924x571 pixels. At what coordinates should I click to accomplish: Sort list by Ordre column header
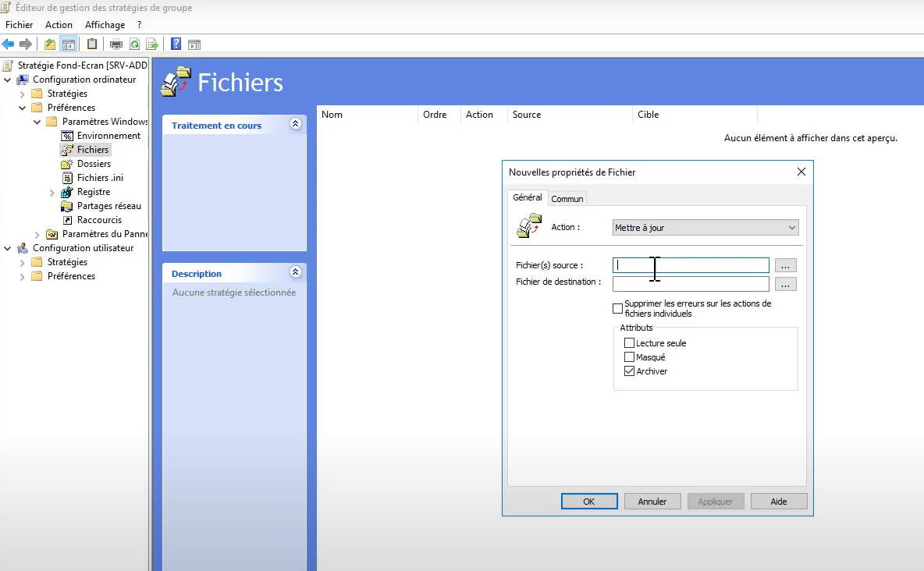point(439,115)
